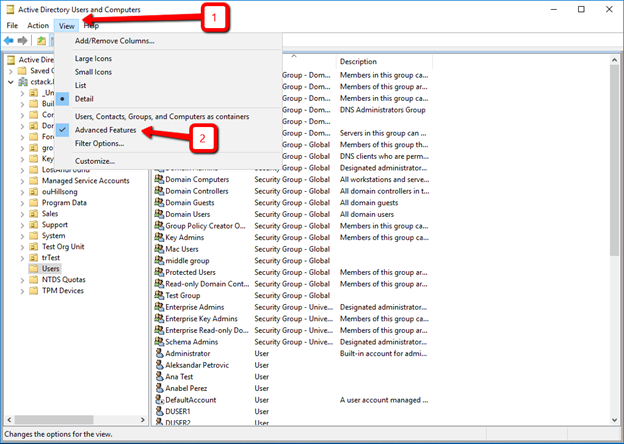Close the open View menu

pos(66,26)
